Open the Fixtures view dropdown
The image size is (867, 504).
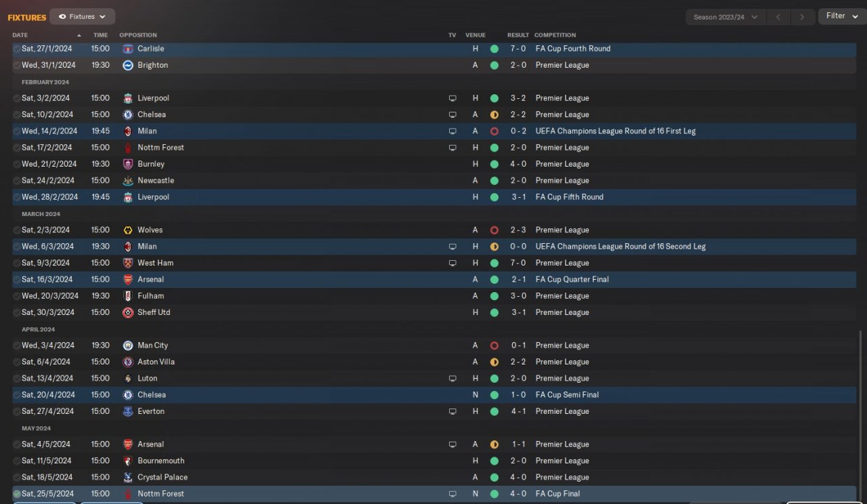pyautogui.click(x=82, y=16)
